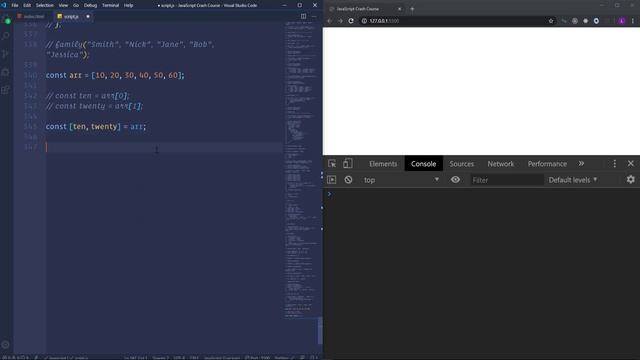Click the site information icon beside 127.0.0.1

[x=364, y=21]
